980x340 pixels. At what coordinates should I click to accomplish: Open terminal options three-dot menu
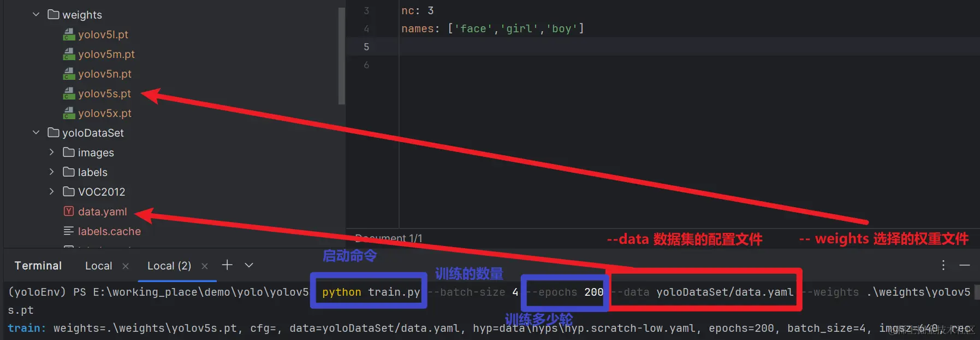click(x=943, y=265)
